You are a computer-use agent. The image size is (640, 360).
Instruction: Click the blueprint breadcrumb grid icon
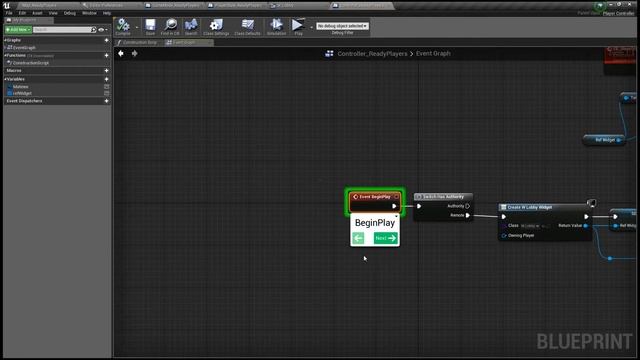click(x=329, y=53)
